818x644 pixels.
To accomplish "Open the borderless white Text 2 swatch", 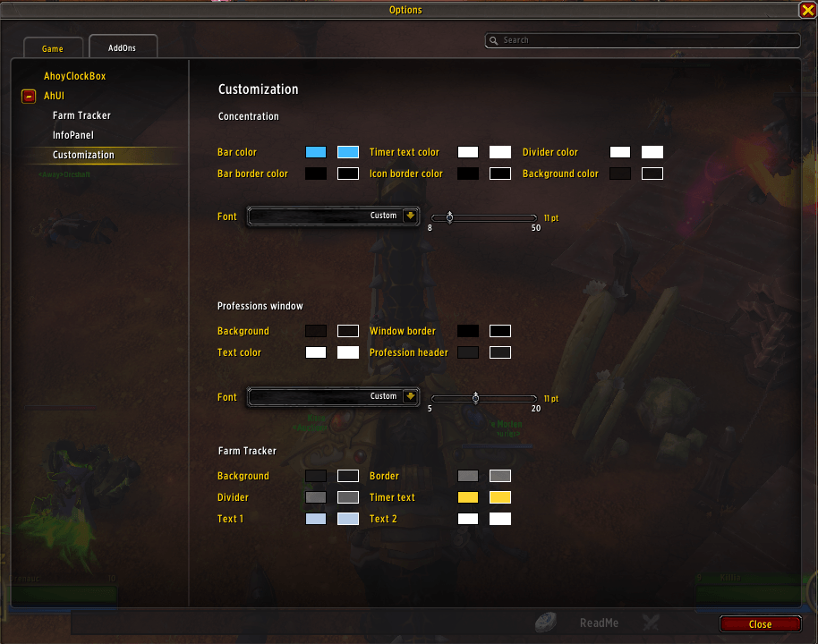I will click(468, 519).
